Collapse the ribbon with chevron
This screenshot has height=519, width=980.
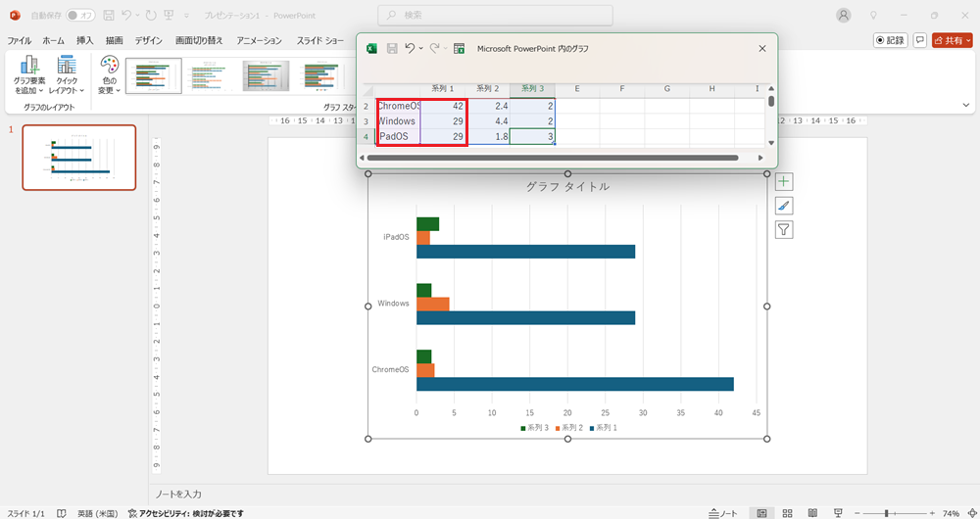click(967, 106)
